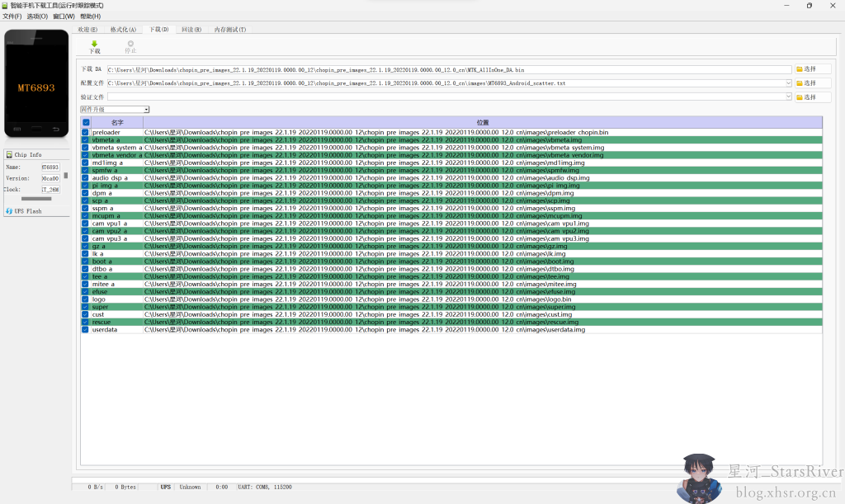Viewport: 845px width, 504px height.
Task: Open the 配置文件 scatter path dropdown arrow
Action: pyautogui.click(x=788, y=83)
